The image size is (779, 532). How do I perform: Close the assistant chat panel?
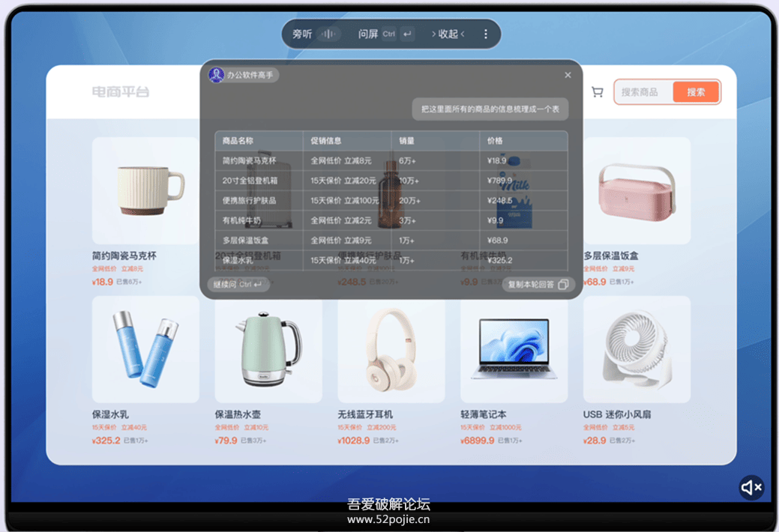(x=568, y=74)
